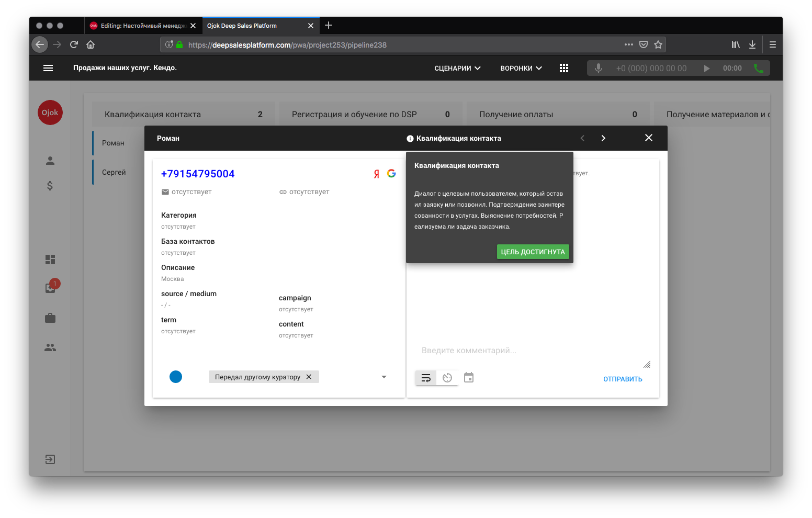Call the number +79154795004
The width and height of the screenshot is (812, 518).
[198, 173]
